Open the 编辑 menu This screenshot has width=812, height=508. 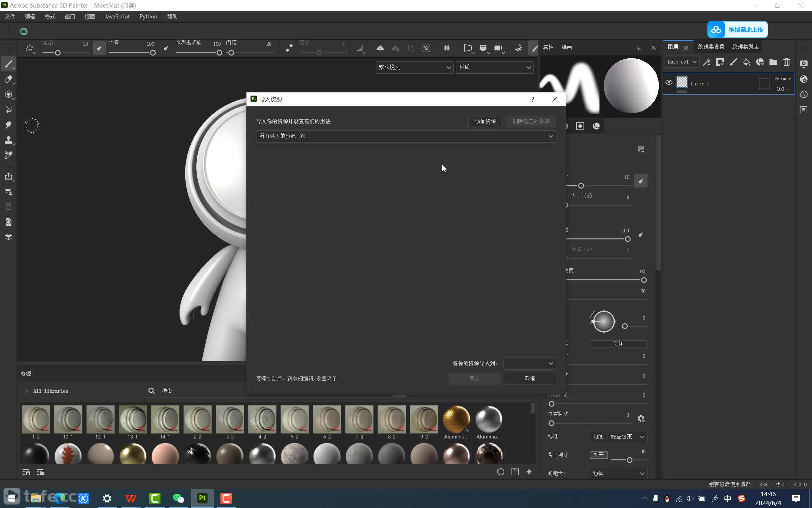(x=30, y=17)
